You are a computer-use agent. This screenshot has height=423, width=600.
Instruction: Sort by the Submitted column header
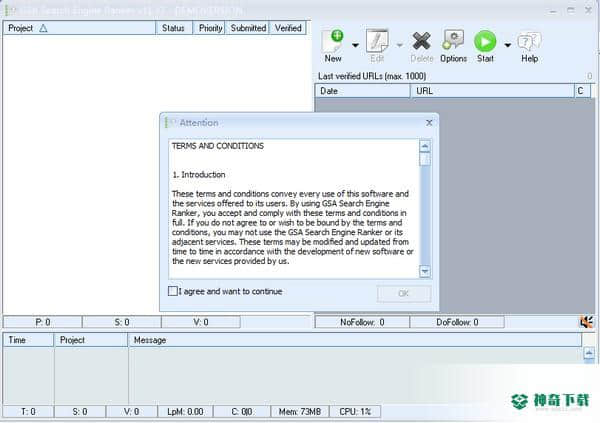248,28
